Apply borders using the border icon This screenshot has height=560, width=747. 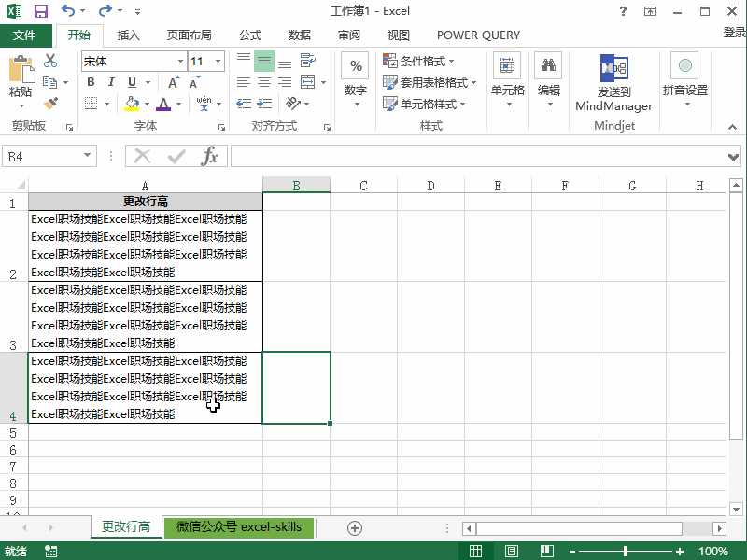91,104
